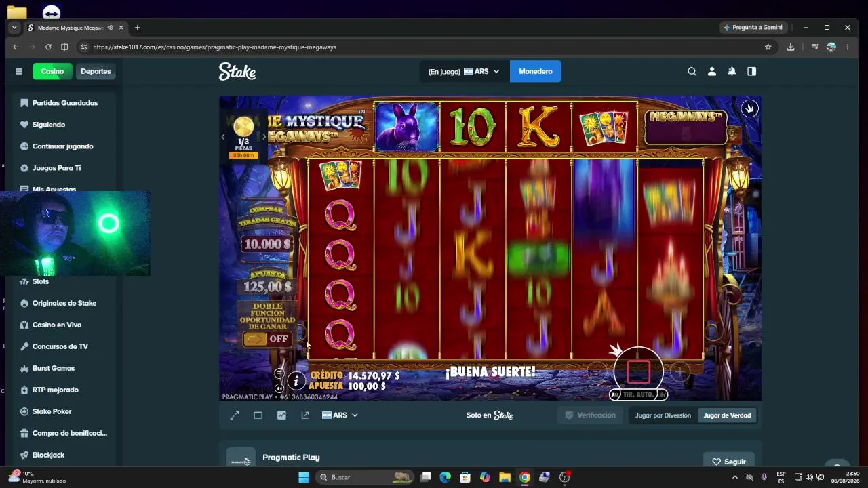Stop the spin with the square button
Viewport: 868px width, 488px height.
[638, 371]
